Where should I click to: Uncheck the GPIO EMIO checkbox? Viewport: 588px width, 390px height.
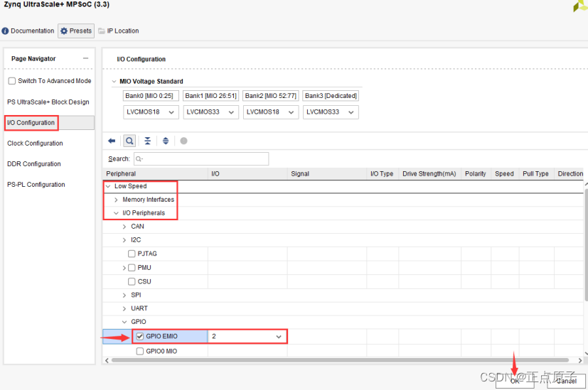coord(140,336)
